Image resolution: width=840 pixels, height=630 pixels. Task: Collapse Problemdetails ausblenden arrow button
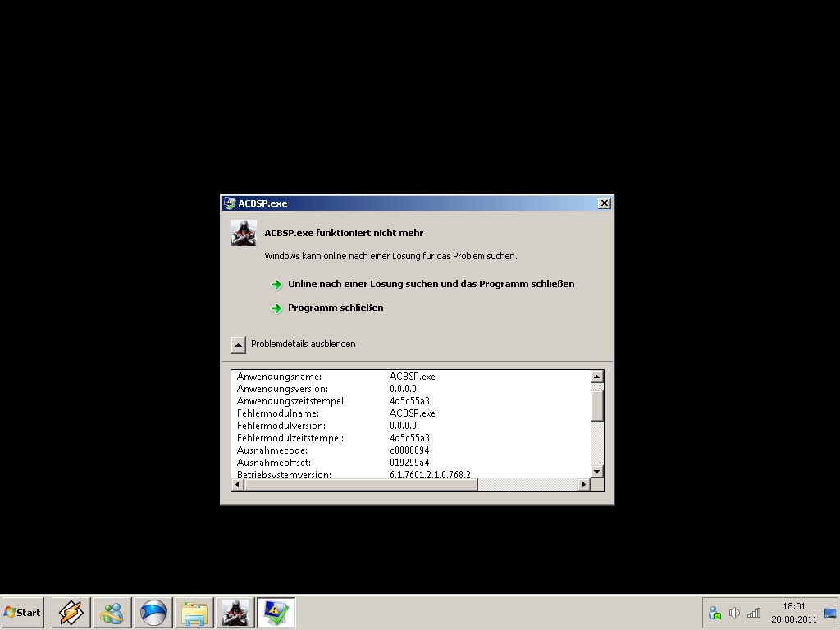point(238,345)
